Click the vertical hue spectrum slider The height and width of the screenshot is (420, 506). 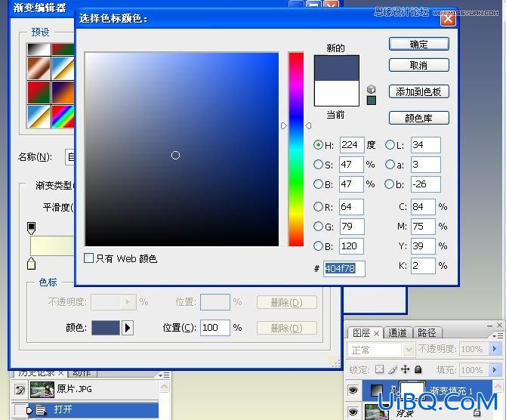(x=296, y=149)
